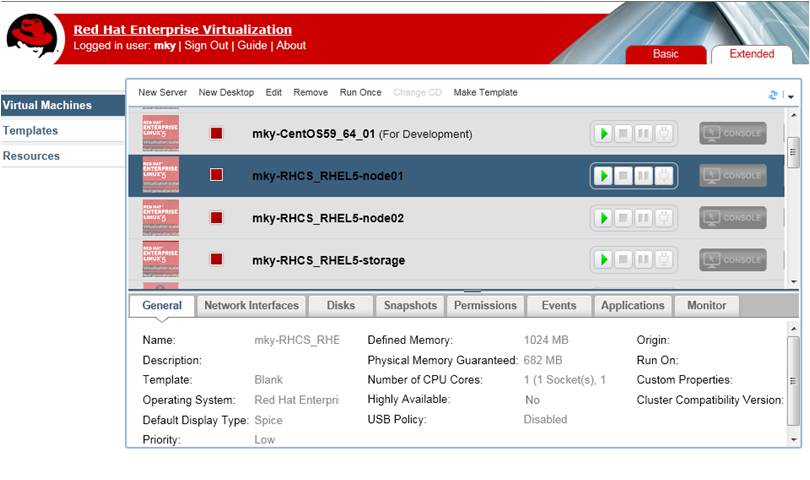Screen dimensions: 810x480
Task: Open the About link
Action: coord(291,45)
